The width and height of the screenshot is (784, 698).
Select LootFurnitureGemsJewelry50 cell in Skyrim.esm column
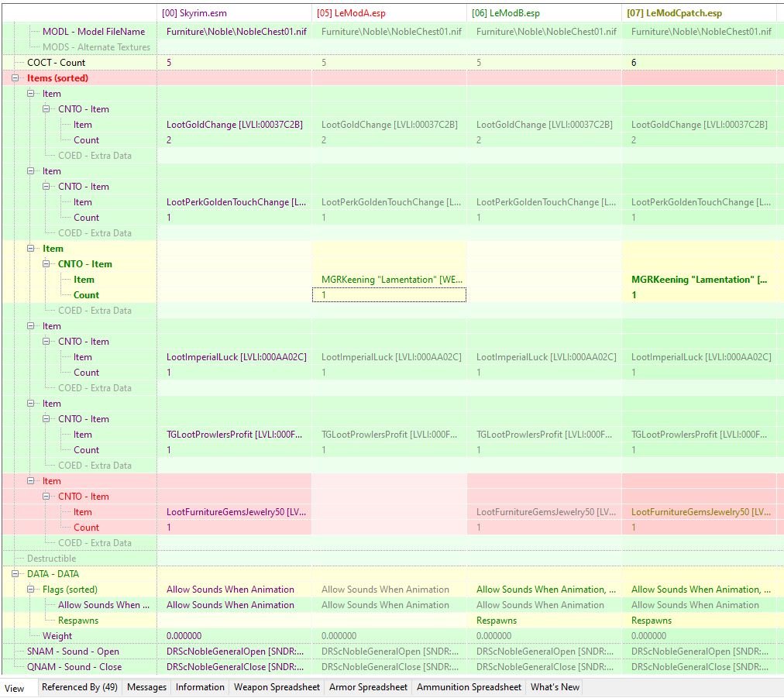tap(234, 512)
